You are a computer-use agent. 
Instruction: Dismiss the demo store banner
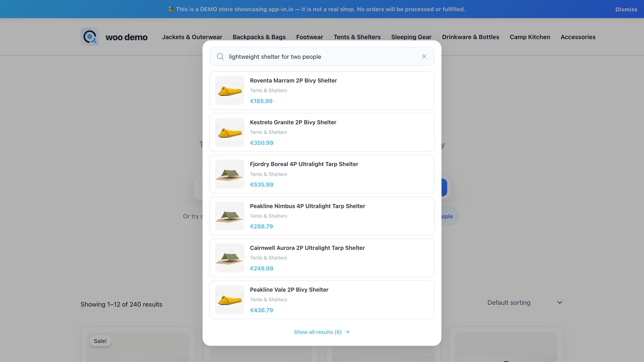coord(626,9)
